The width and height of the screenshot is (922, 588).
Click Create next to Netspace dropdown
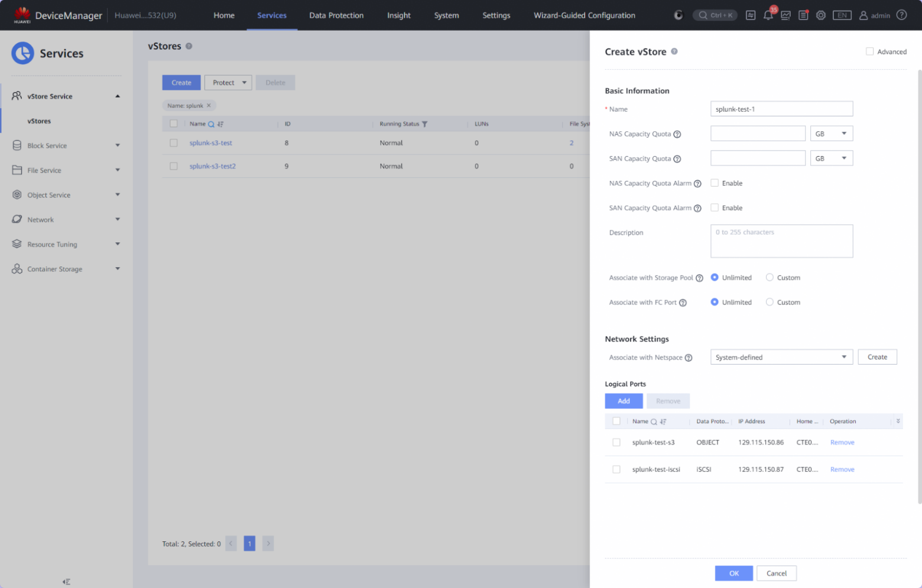(878, 357)
